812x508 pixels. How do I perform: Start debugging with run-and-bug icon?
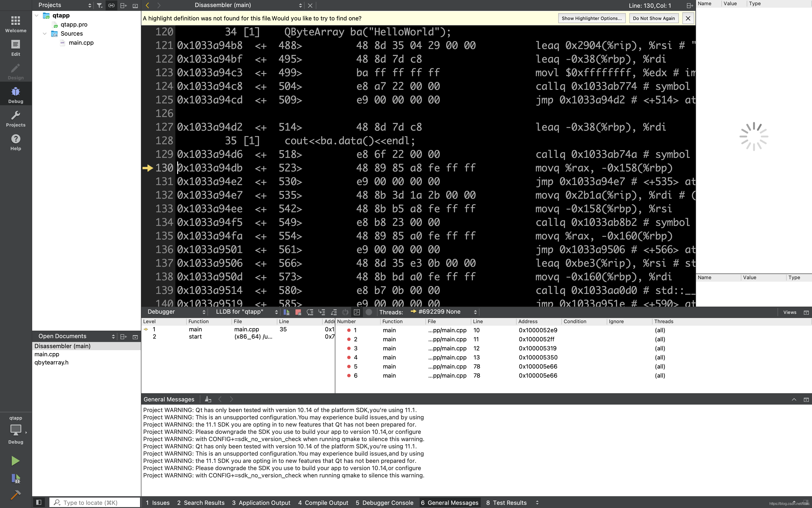tap(15, 479)
